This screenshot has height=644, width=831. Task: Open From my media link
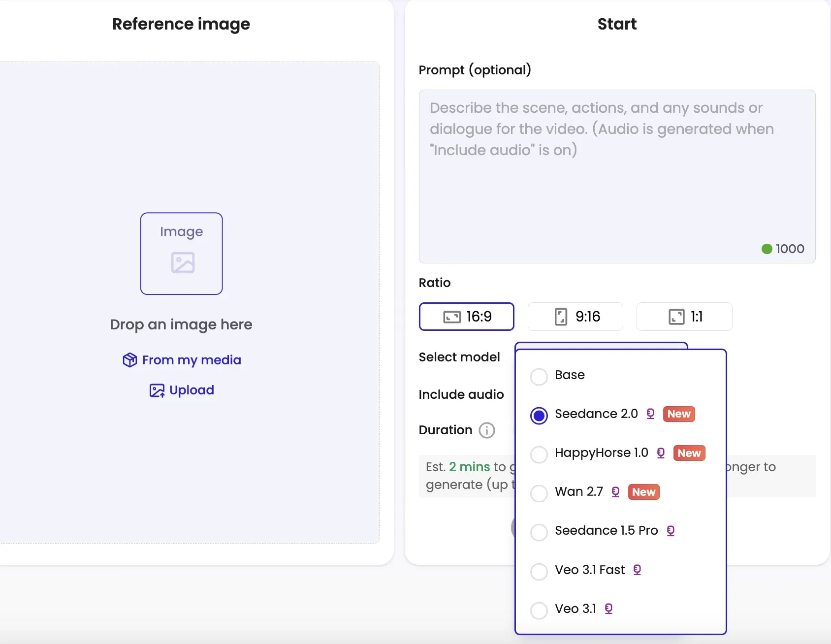pos(182,360)
